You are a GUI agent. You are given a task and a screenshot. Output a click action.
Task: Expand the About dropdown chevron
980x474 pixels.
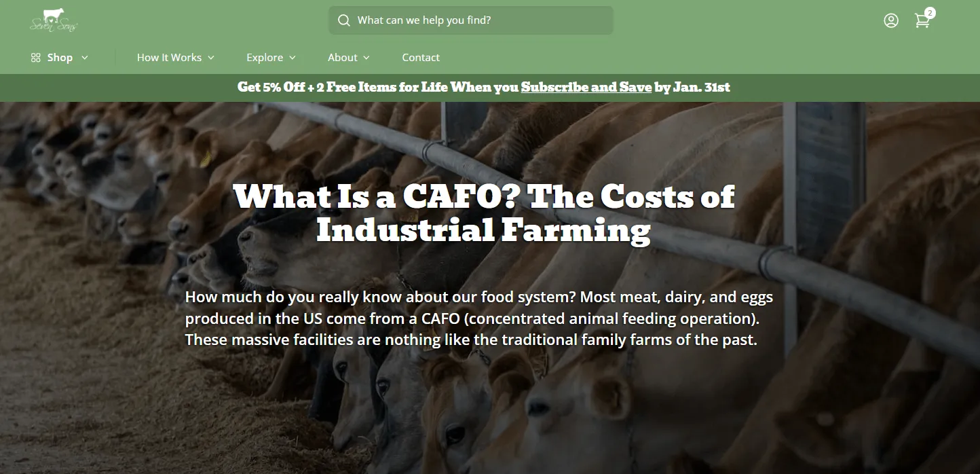366,58
